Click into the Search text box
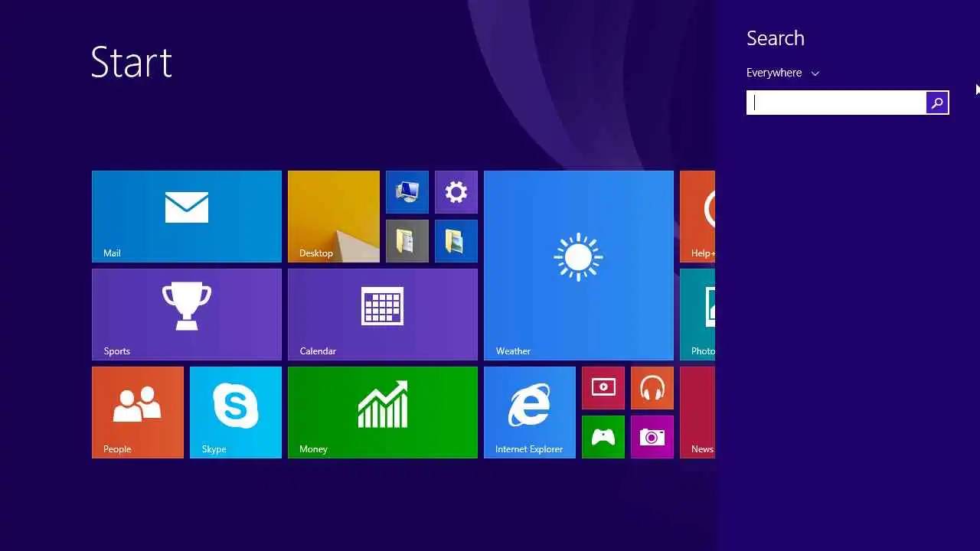980x551 pixels. pyautogui.click(x=837, y=103)
